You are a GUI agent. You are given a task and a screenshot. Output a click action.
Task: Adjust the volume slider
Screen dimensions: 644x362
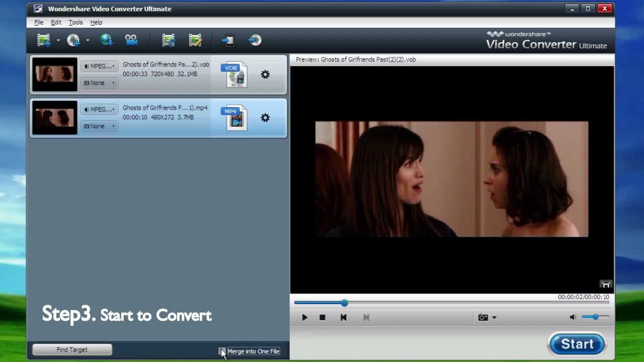596,317
